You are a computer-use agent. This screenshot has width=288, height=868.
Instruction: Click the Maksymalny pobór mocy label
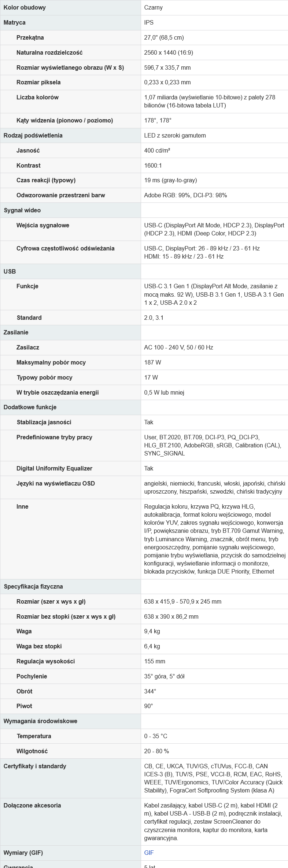click(x=51, y=362)
